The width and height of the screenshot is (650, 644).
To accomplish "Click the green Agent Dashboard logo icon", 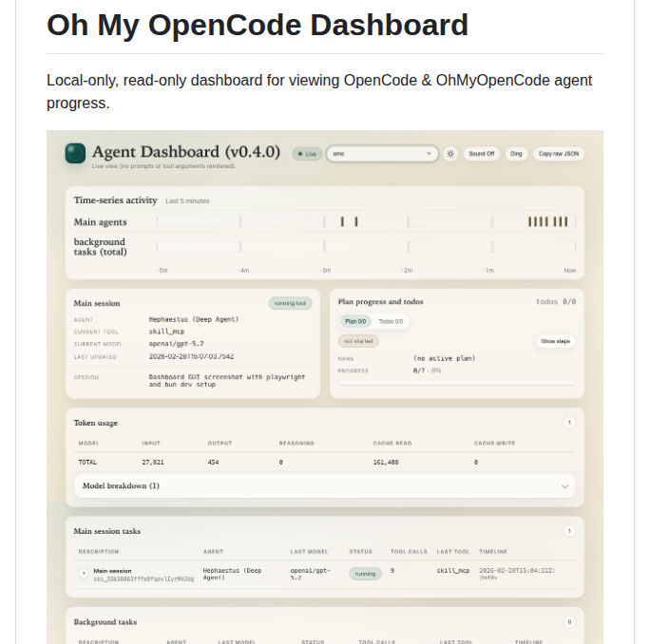I will [x=75, y=153].
